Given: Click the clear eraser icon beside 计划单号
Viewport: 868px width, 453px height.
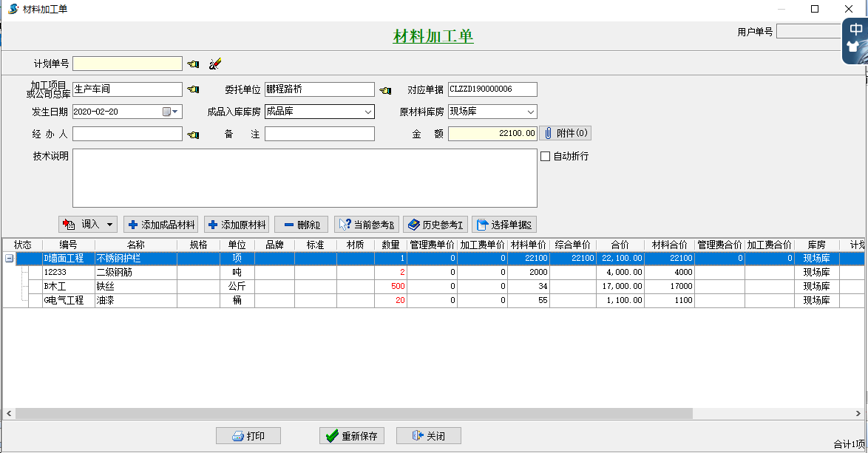Looking at the screenshot, I should point(215,64).
